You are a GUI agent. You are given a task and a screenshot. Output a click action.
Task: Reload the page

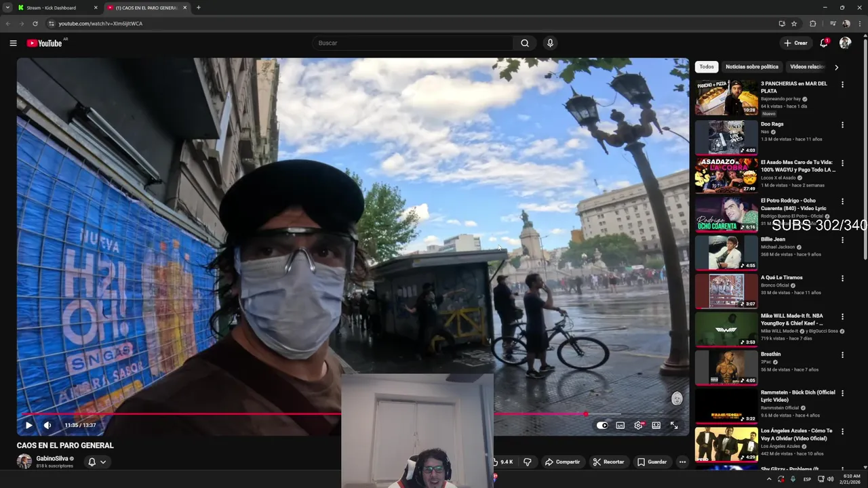(35, 23)
